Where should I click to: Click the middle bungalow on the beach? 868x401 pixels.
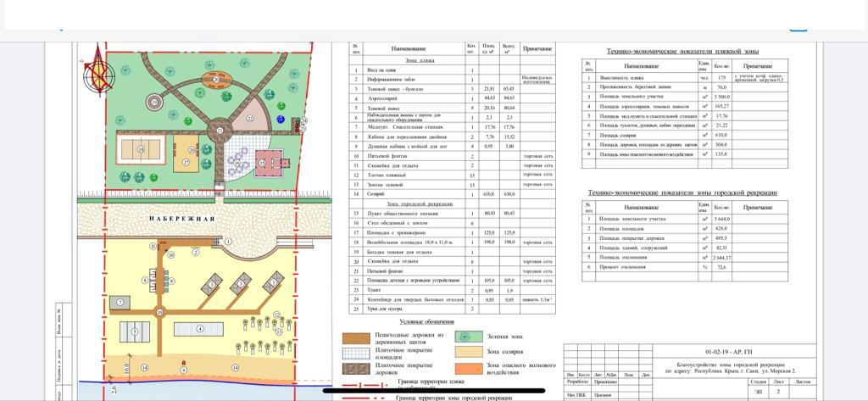click(242, 281)
